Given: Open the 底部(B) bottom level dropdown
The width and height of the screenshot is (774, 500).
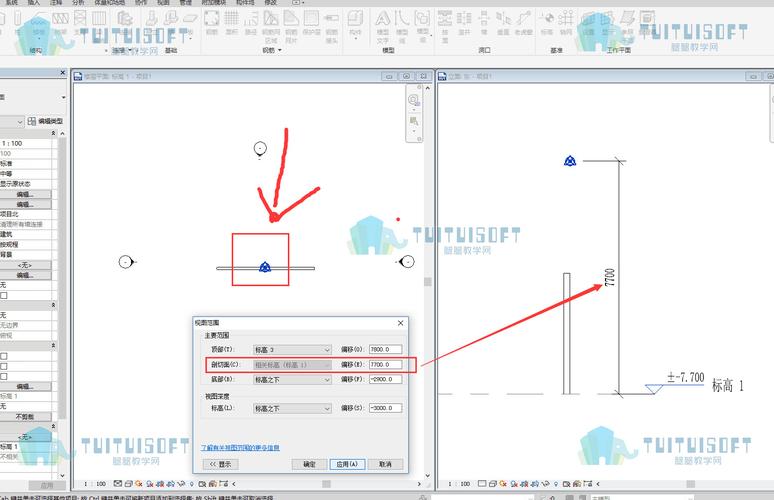Looking at the screenshot, I should pos(292,380).
